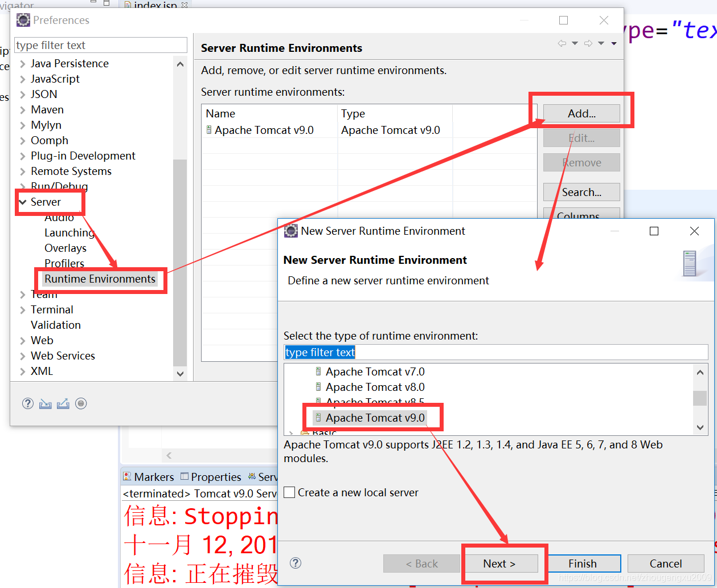Click the help icon in Preferences dialog

coord(28,403)
